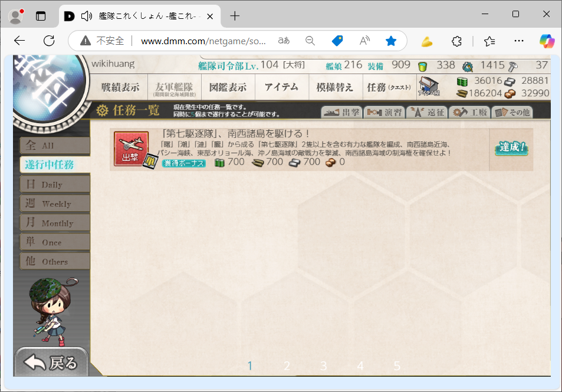Mute the tab via speaker icon
Viewport: 562px width, 392px height.
point(86,16)
